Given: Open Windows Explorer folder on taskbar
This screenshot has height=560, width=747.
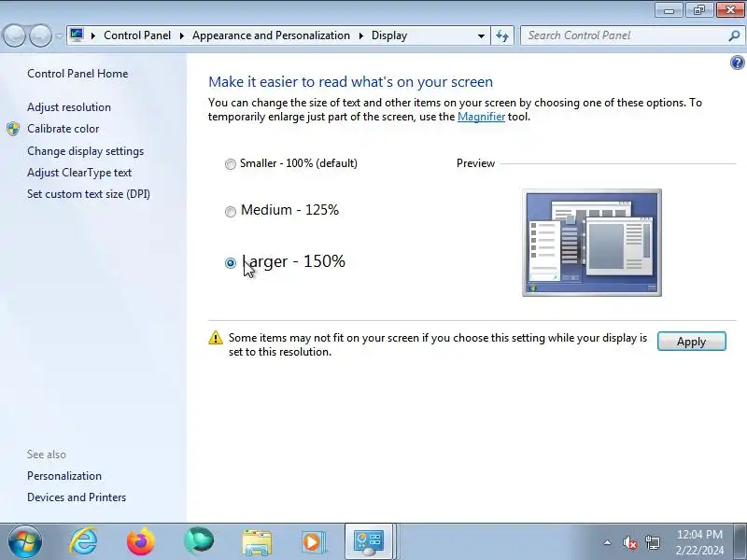Looking at the screenshot, I should coord(257,542).
